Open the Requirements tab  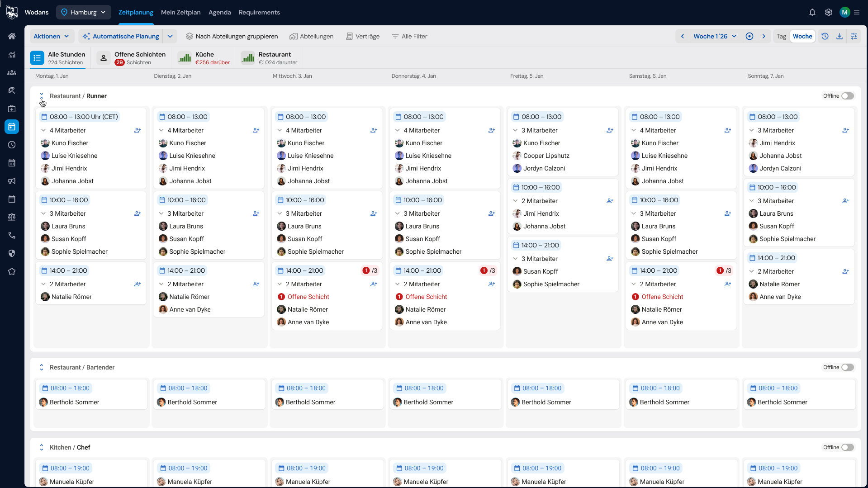259,12
